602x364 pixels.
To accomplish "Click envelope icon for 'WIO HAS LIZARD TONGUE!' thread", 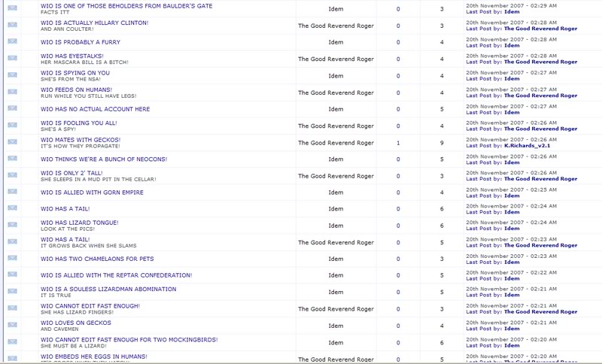I will (12, 225).
